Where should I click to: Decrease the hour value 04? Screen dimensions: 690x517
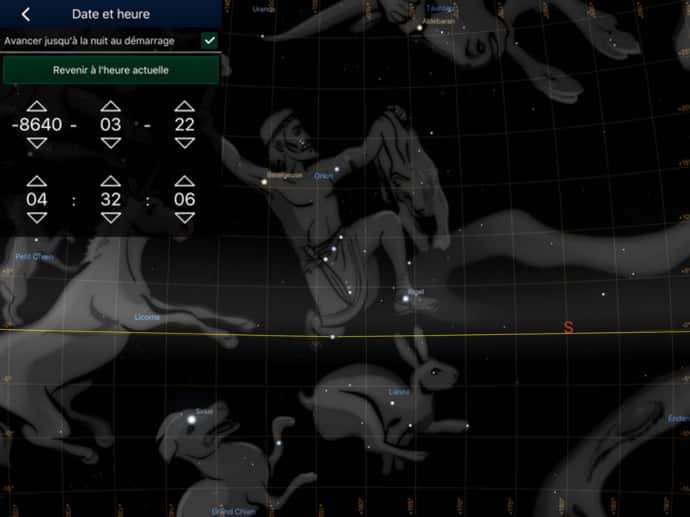(37, 218)
